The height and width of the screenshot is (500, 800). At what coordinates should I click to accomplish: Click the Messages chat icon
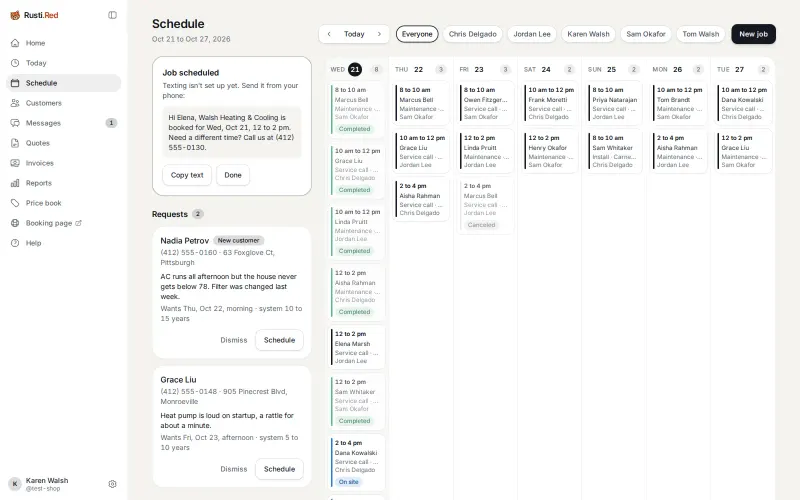[x=15, y=123]
